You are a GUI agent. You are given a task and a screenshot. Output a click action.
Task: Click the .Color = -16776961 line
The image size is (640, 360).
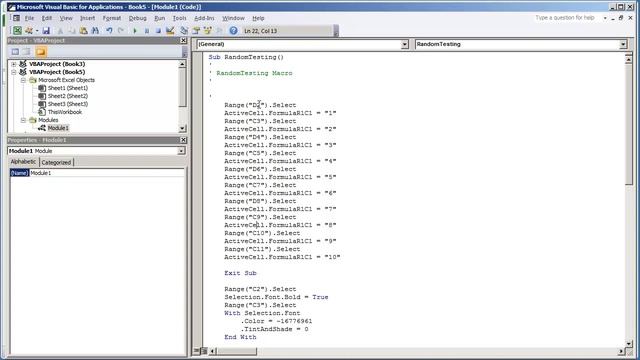click(276, 321)
